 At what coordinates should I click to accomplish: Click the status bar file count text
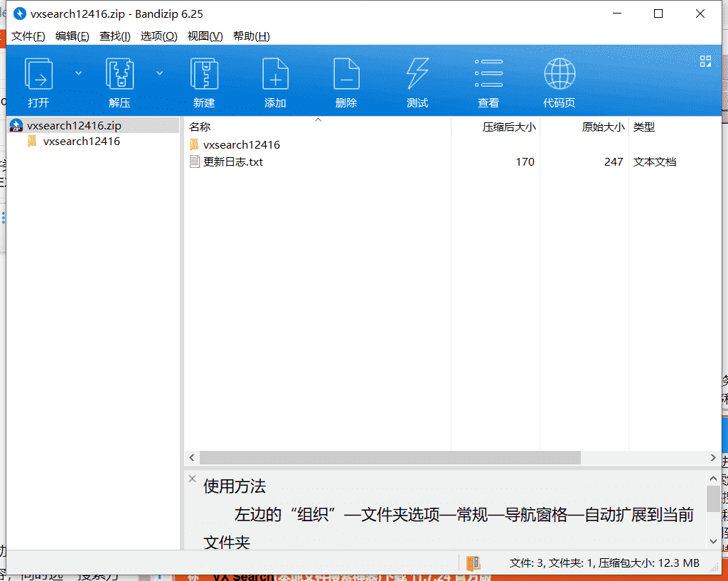tap(604, 563)
